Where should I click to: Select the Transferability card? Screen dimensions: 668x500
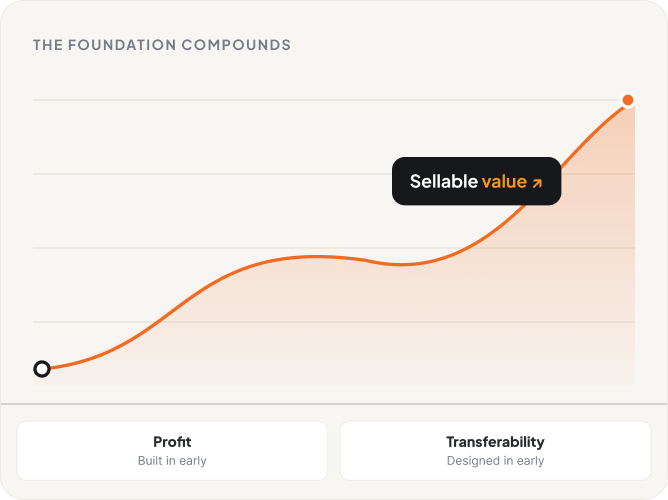coord(495,451)
